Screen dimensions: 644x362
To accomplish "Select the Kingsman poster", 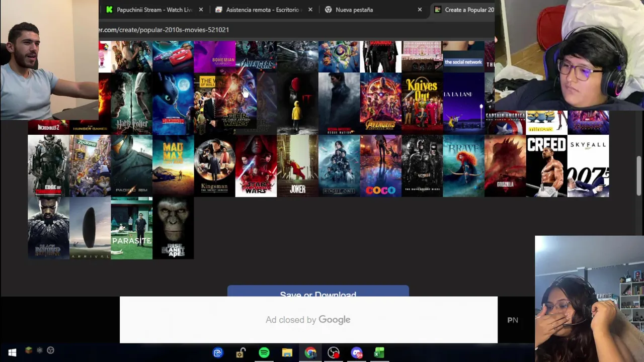I will [x=214, y=166].
